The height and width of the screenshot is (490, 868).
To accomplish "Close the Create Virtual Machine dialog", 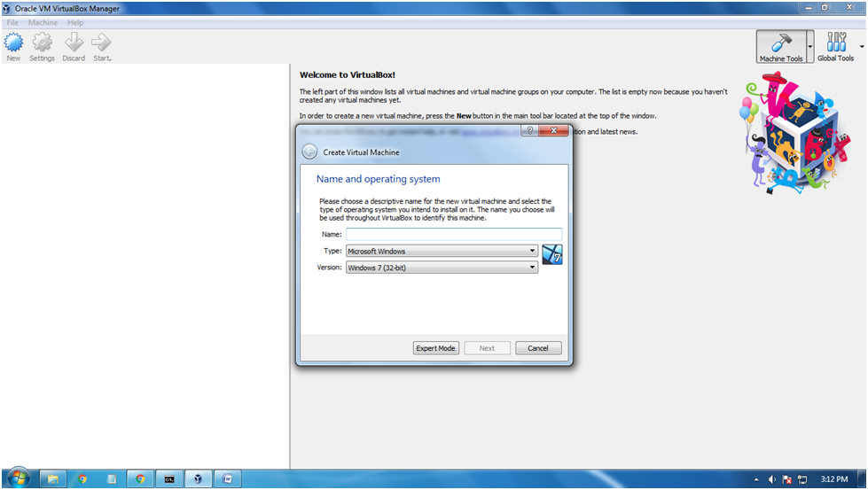I will (553, 130).
